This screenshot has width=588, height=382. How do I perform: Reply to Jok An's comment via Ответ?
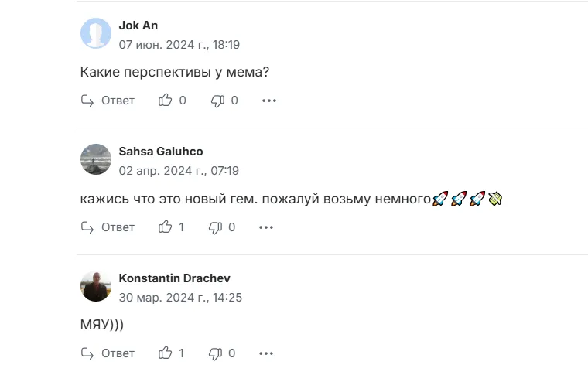click(x=118, y=101)
